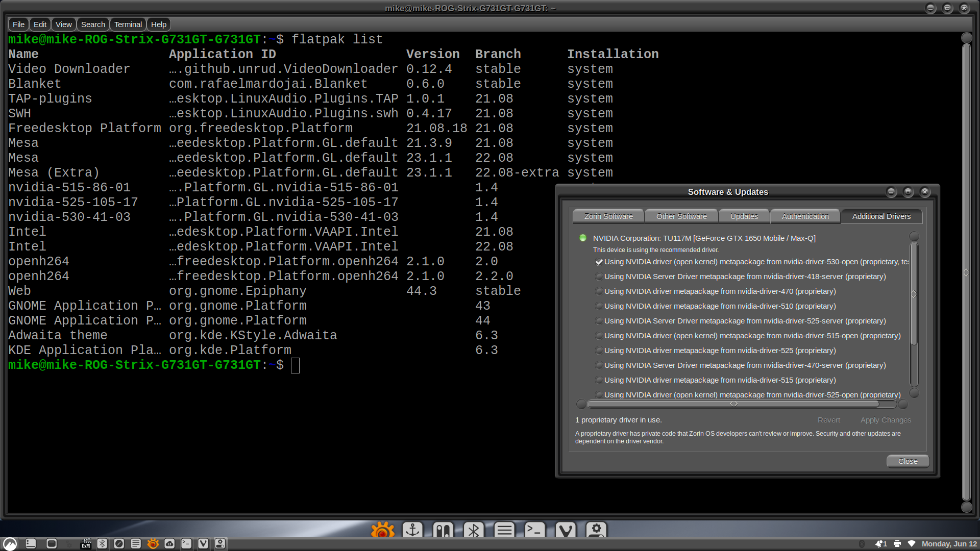Switch to the Authentication tab
This screenshot has height=551, width=980.
pyautogui.click(x=805, y=216)
